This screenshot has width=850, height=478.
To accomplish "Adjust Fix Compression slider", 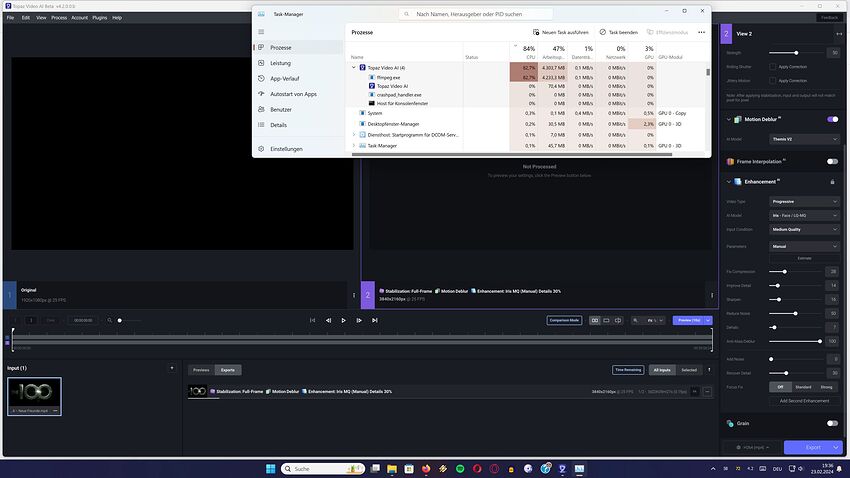I will (x=784, y=272).
